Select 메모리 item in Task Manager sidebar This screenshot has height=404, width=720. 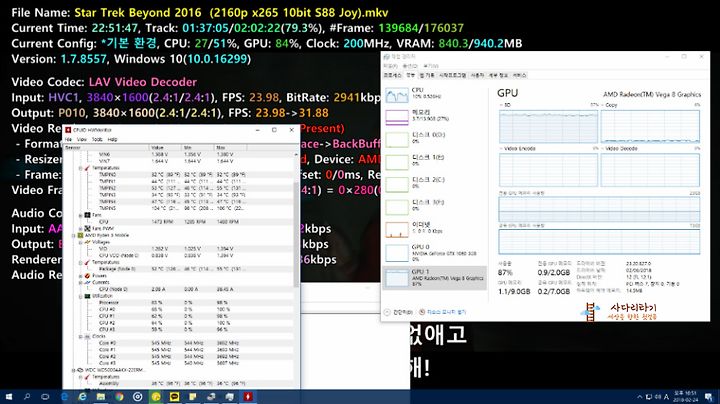click(x=434, y=116)
